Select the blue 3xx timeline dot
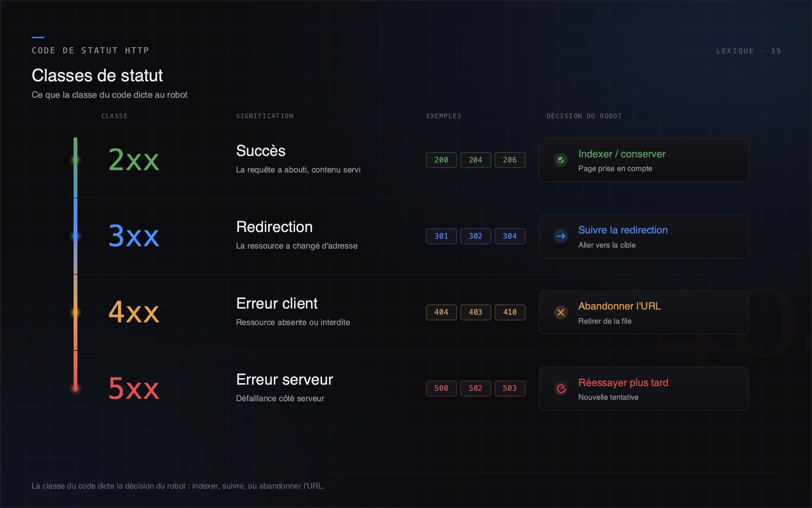 click(x=76, y=236)
